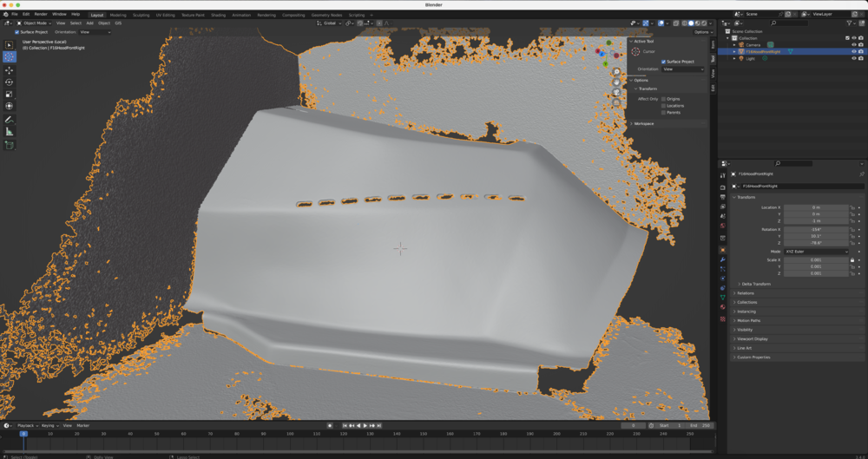The width and height of the screenshot is (868, 459).
Task: Click the viewport zoom magnifier gizmo
Action: tap(616, 72)
